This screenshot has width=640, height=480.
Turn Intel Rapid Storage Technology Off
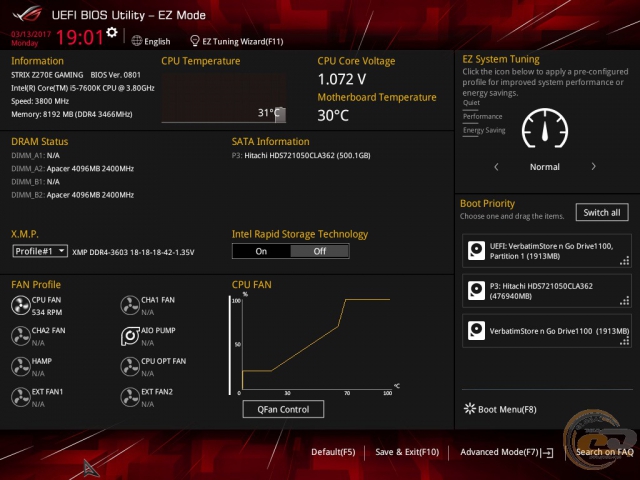[320, 251]
